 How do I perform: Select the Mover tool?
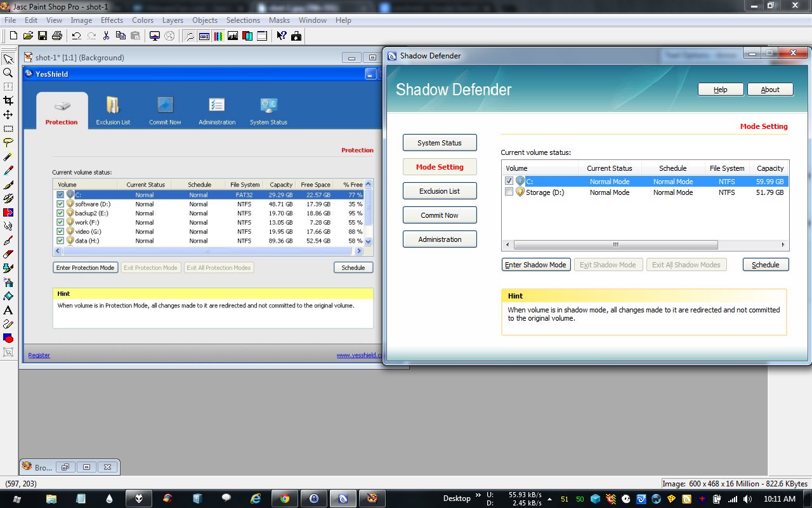click(8, 115)
